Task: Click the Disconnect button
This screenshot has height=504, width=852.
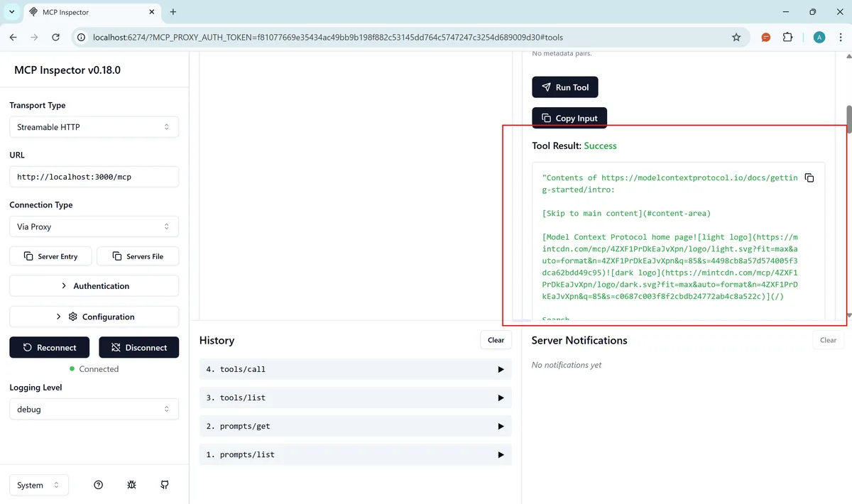Action: tap(138, 347)
